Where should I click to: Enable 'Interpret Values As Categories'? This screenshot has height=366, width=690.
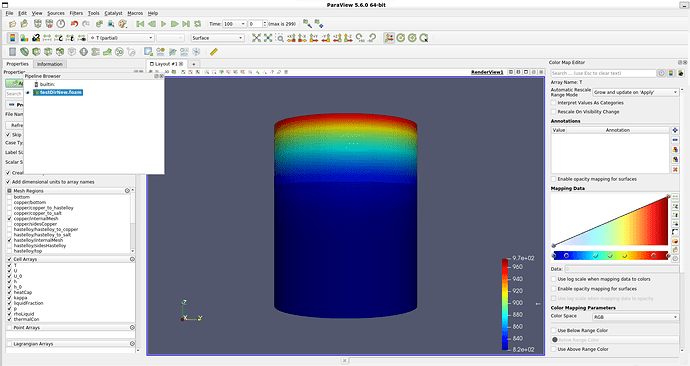[554, 102]
